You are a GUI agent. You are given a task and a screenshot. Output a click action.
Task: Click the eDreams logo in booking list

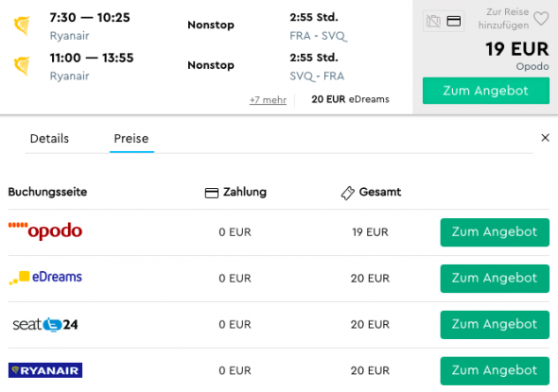45,277
